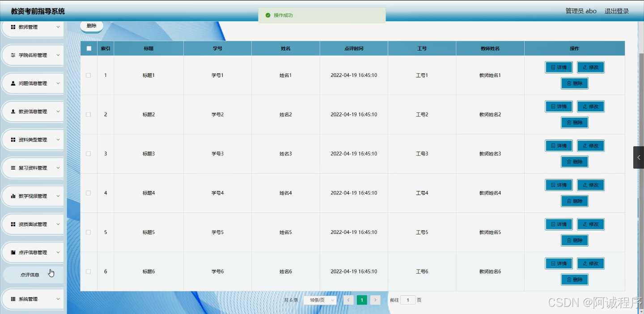Go to previous page arrow in pagination
The height and width of the screenshot is (314, 644).
(349, 300)
